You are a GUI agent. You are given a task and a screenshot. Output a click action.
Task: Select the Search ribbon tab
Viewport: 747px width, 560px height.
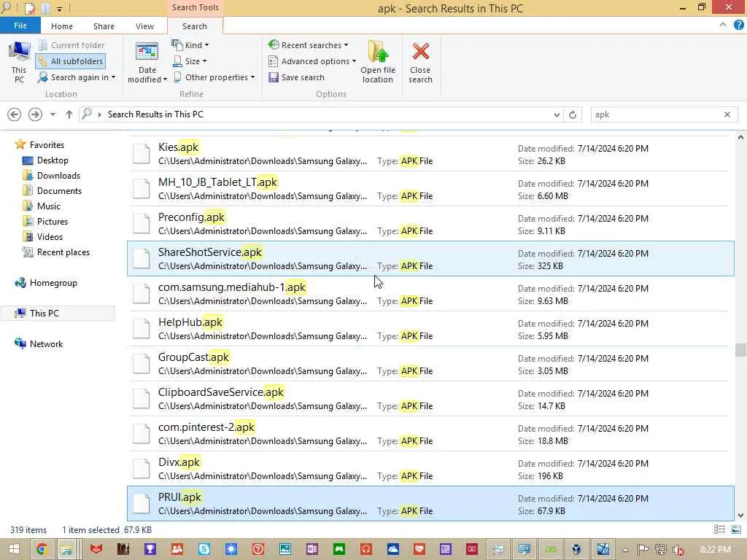[x=194, y=26]
